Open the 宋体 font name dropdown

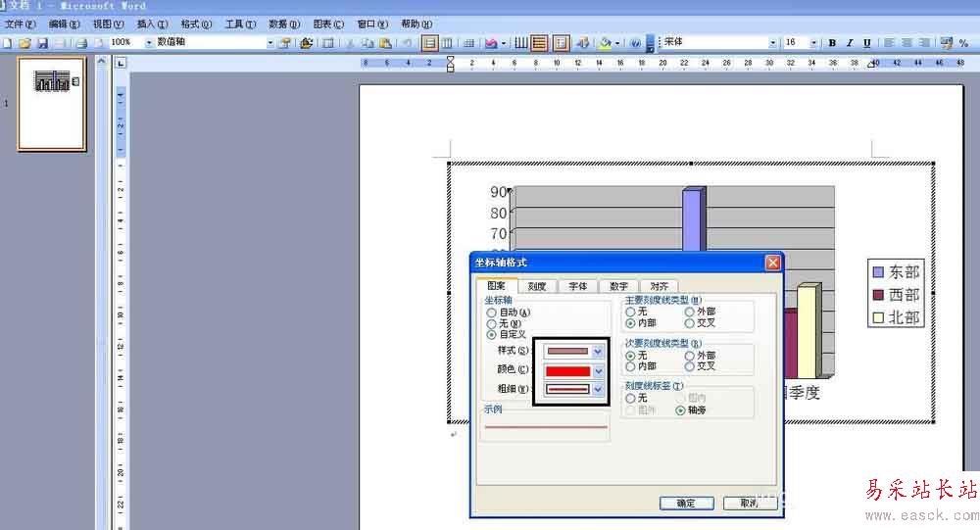(772, 42)
